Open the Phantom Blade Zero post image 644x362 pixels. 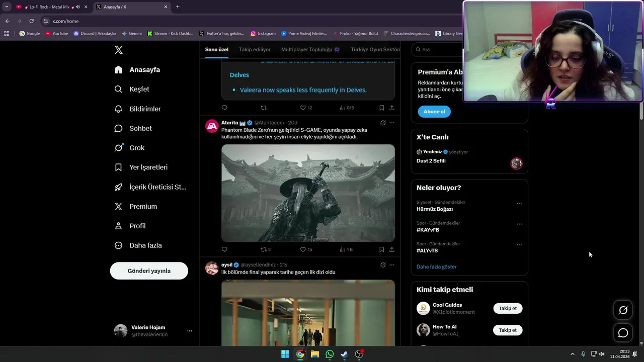pos(308,193)
